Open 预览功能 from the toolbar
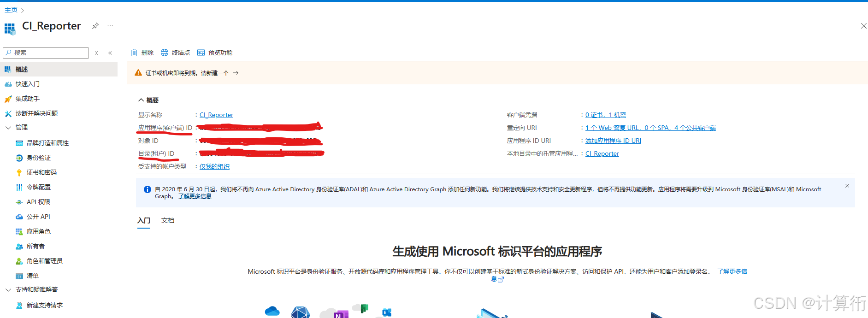 pos(215,53)
